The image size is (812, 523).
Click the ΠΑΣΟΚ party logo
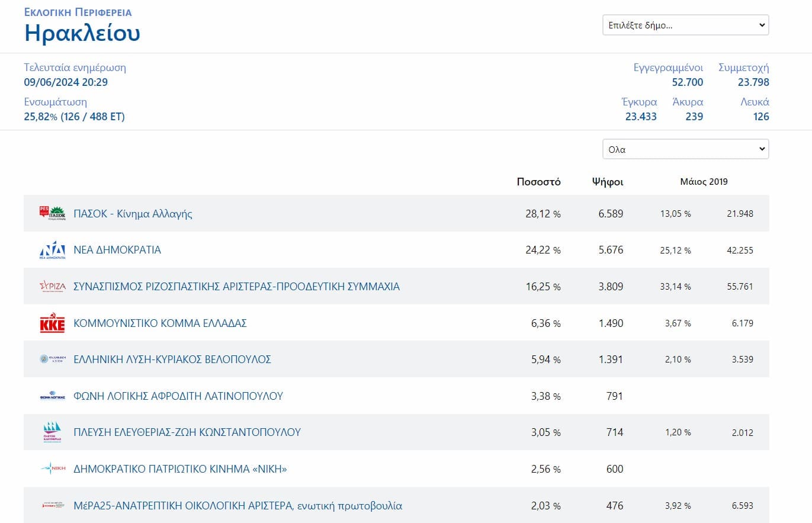coord(52,213)
